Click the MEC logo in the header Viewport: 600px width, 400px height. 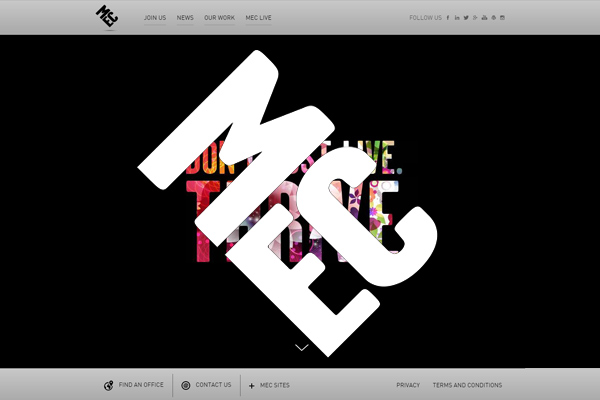[107, 16]
